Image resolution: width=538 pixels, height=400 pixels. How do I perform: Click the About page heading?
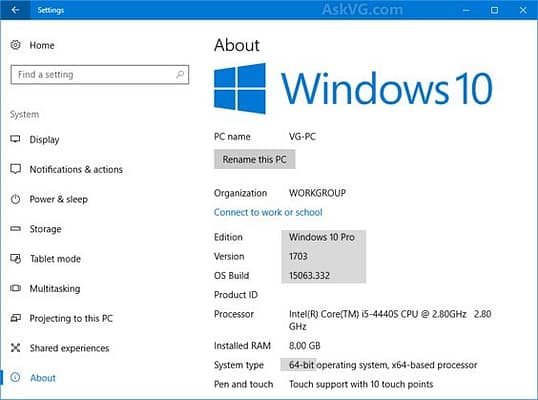pos(237,45)
